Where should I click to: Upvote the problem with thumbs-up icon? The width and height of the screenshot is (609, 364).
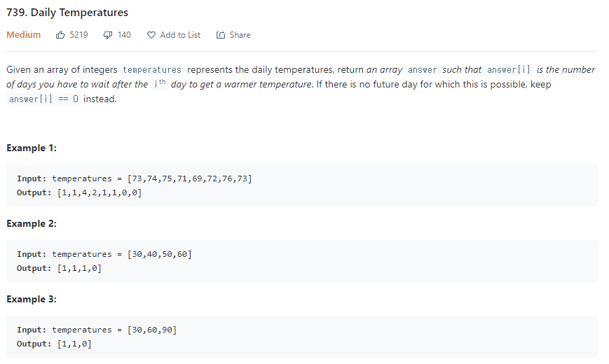[x=60, y=35]
